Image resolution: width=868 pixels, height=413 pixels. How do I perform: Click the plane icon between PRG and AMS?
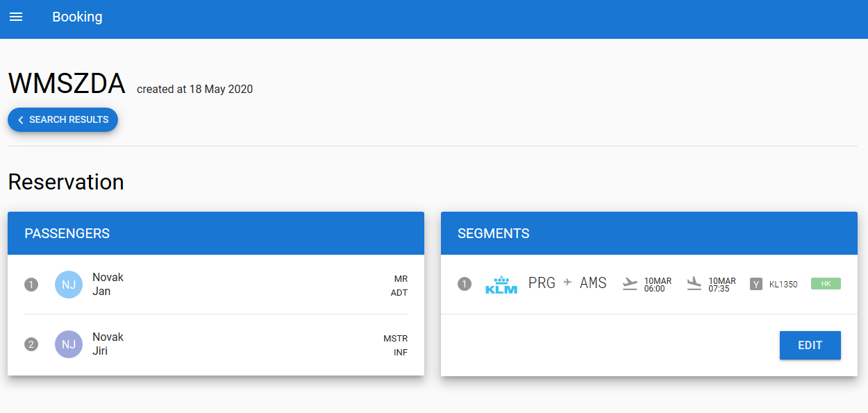click(567, 283)
